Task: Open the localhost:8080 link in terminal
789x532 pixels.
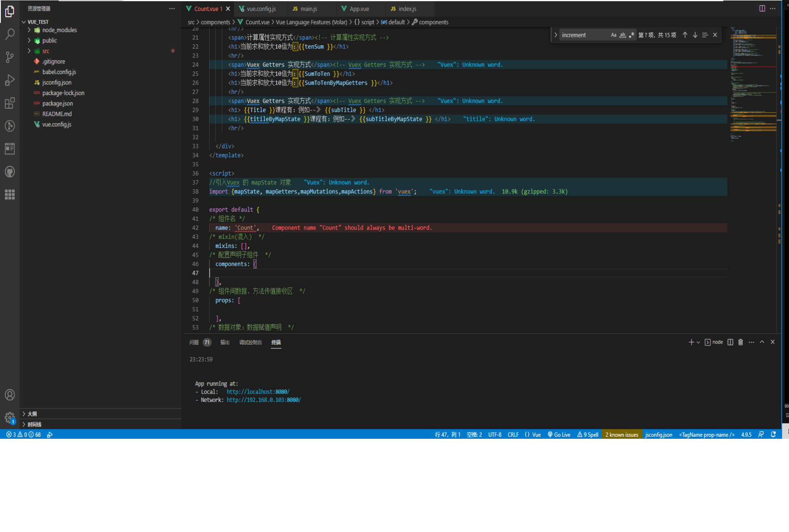Action: tap(258, 392)
